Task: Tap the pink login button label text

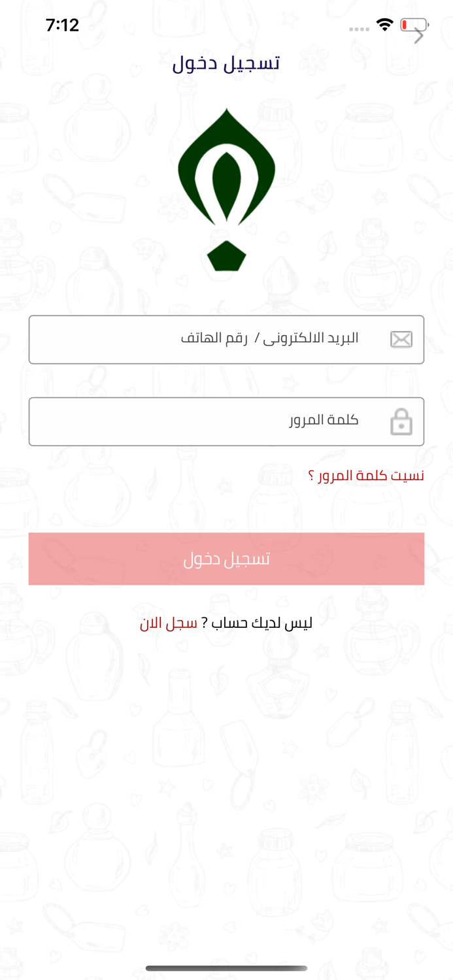Action: click(x=226, y=559)
